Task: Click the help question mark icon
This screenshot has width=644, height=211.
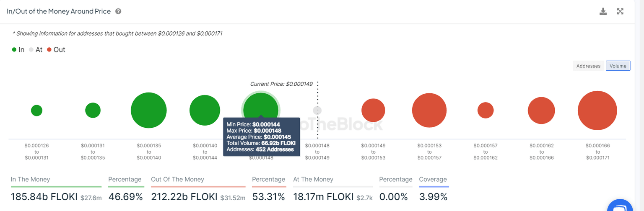Action: coord(118,11)
